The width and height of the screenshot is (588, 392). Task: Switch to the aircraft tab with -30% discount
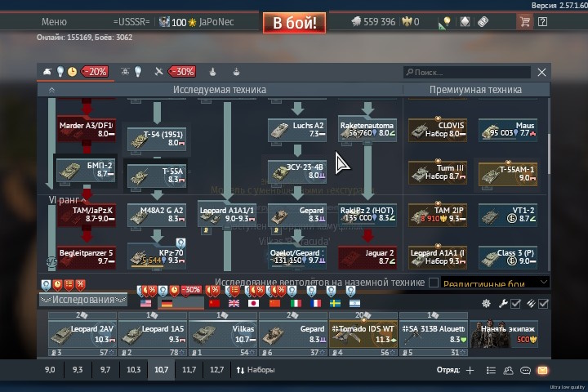coord(175,72)
